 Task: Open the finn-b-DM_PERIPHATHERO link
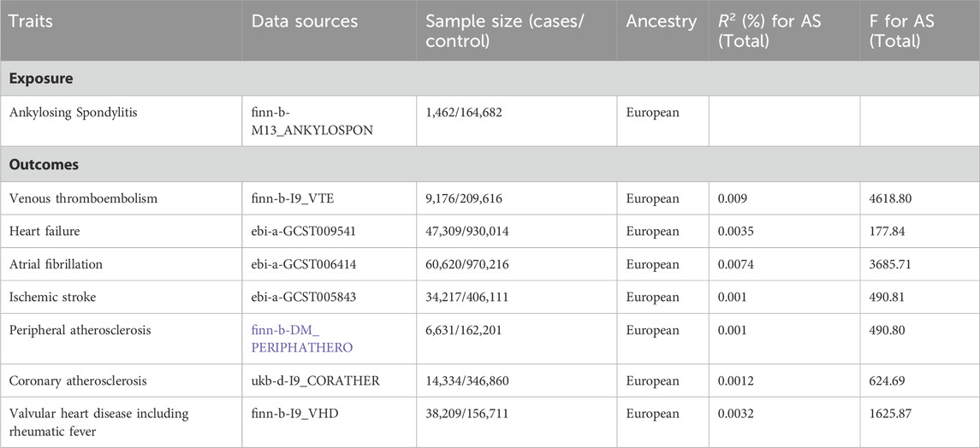tap(302, 339)
